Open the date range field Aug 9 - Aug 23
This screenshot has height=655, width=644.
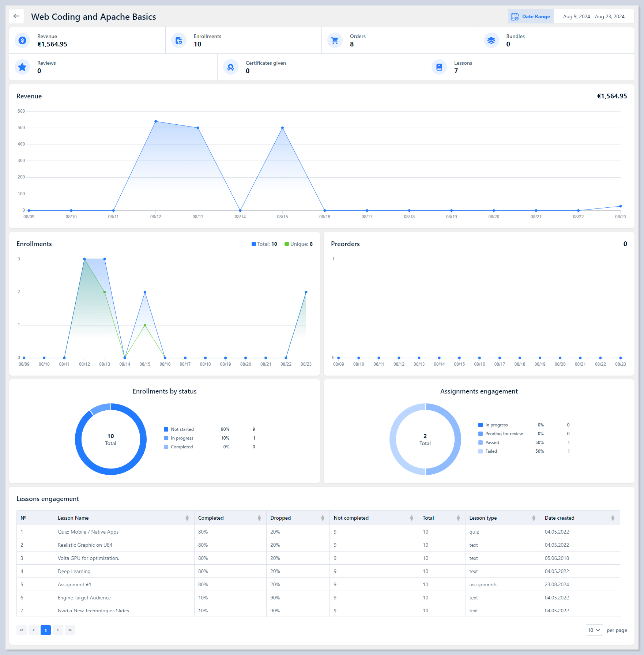click(594, 16)
